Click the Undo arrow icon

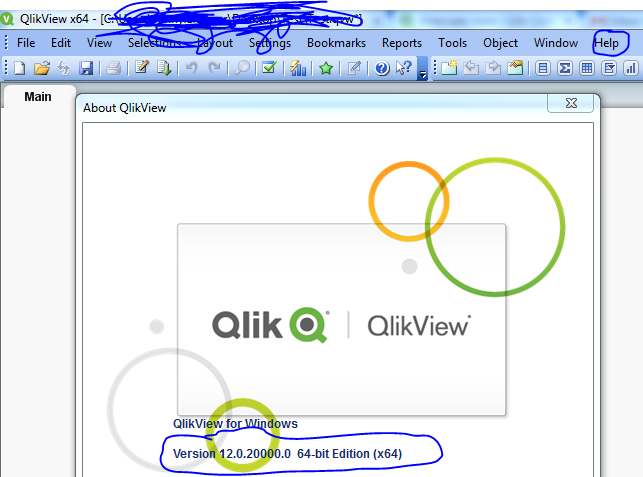[192, 68]
